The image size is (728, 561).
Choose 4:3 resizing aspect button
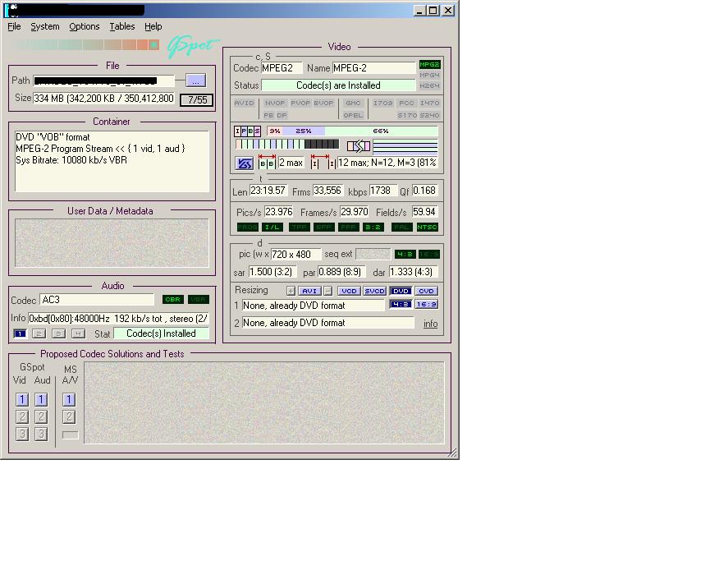click(x=401, y=305)
